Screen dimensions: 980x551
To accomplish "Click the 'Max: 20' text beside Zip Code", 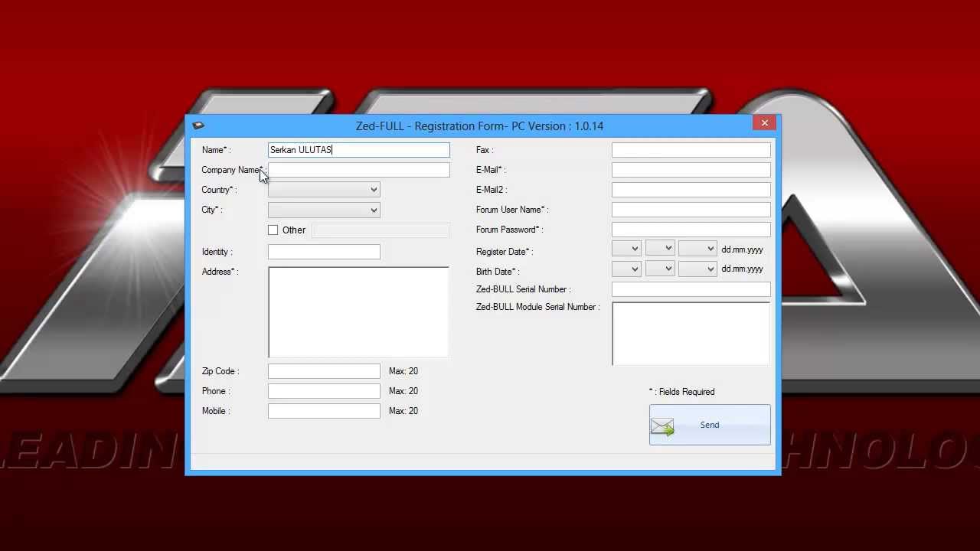I will [403, 371].
